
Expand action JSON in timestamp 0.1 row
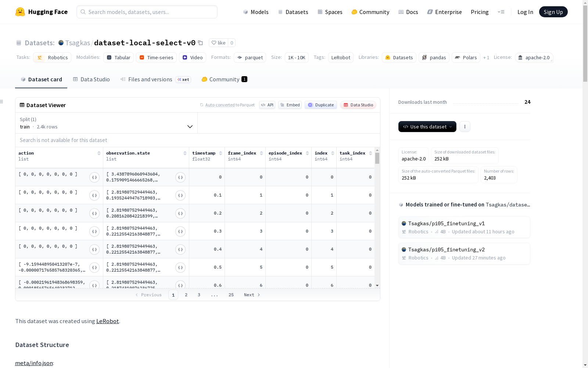(x=94, y=195)
